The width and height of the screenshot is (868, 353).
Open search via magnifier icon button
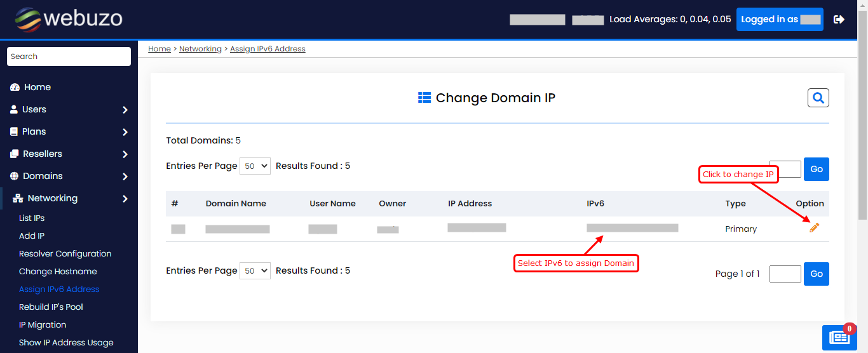pyautogui.click(x=818, y=98)
